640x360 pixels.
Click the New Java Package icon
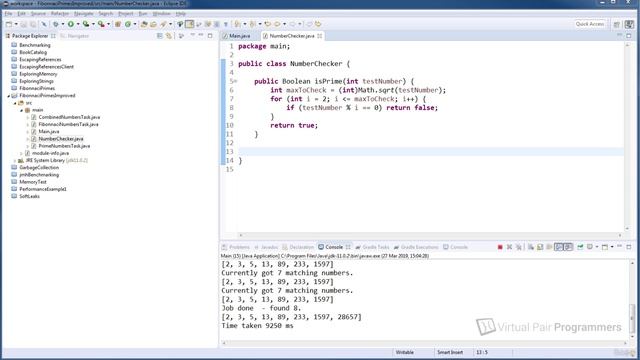point(118,24)
